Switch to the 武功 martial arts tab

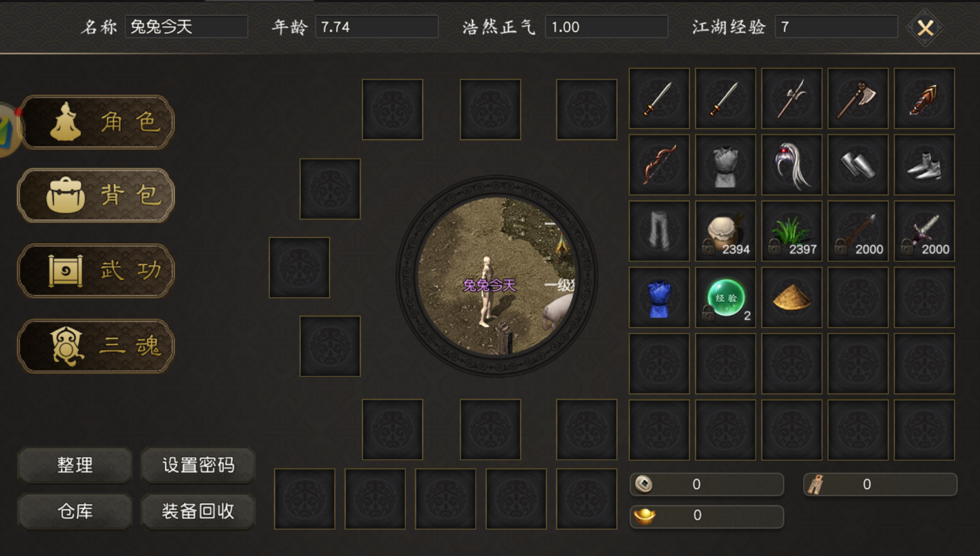click(97, 270)
